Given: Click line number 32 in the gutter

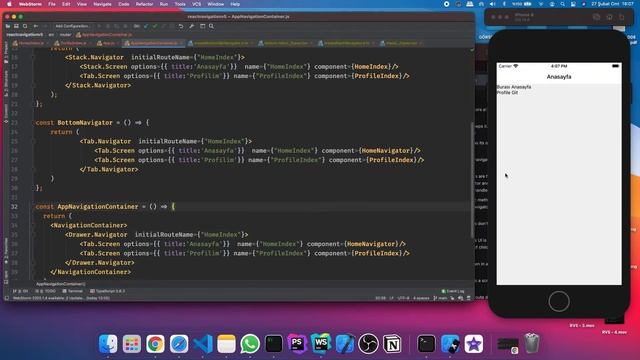Looking at the screenshot, I should click(x=14, y=207).
